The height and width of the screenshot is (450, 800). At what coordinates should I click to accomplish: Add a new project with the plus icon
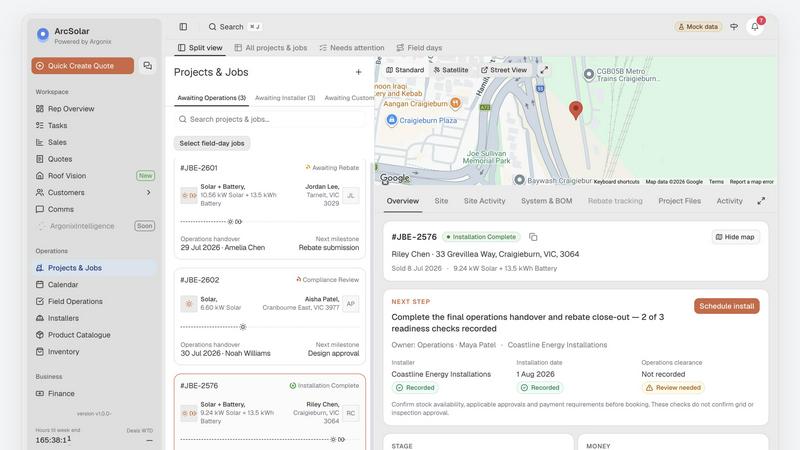pyautogui.click(x=359, y=72)
